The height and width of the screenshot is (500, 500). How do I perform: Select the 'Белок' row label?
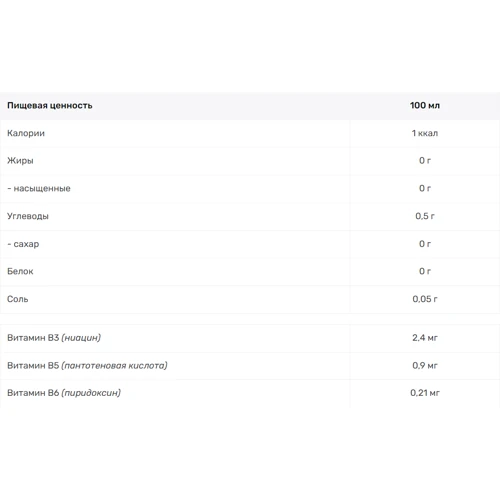tap(20, 271)
